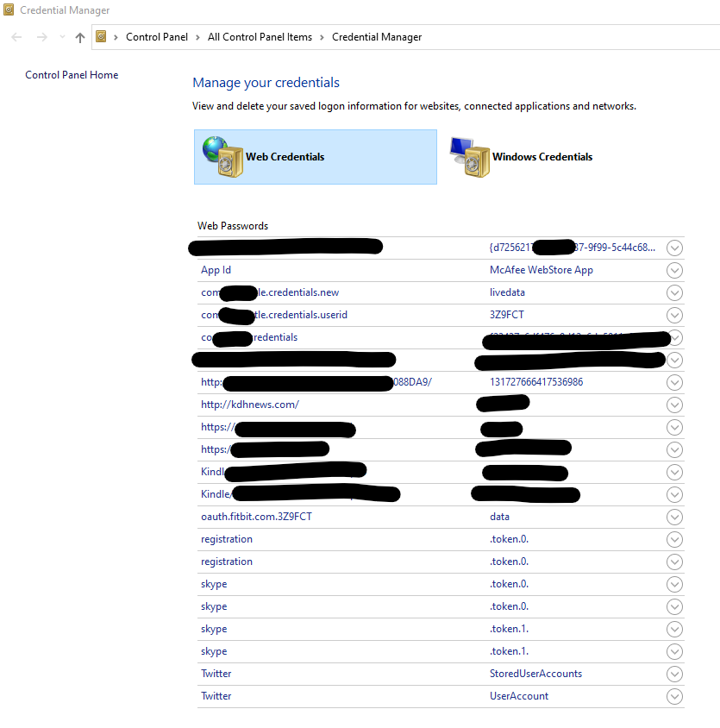Click the Credential Manager title bar icon
The height and width of the screenshot is (728, 720).
[x=9, y=9]
